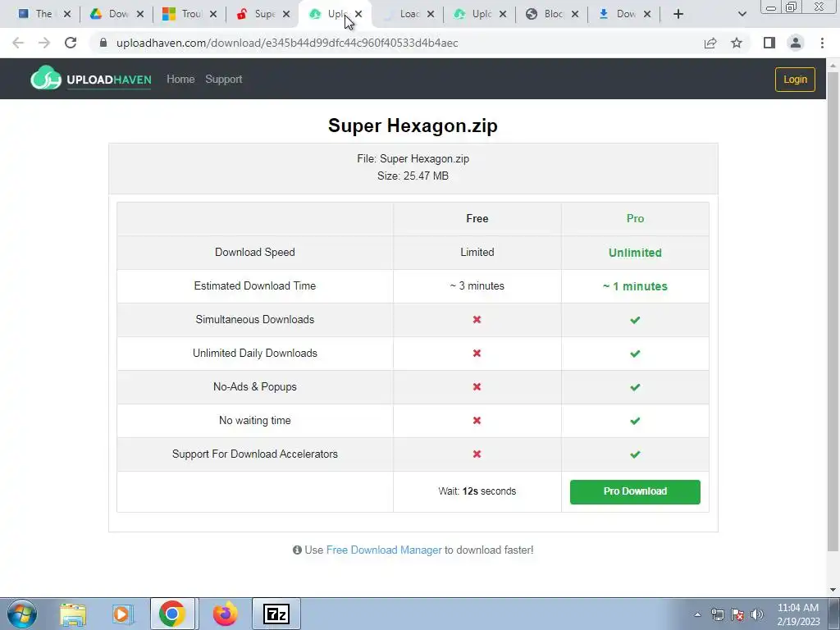The width and height of the screenshot is (840, 630).
Task: Click the UploadHaven cloud logo
Action: click(x=46, y=78)
